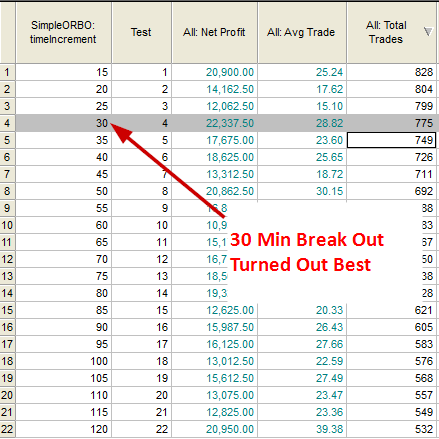Click the Net Profit cell 20,900.00
439x439 pixels.
pos(214,72)
